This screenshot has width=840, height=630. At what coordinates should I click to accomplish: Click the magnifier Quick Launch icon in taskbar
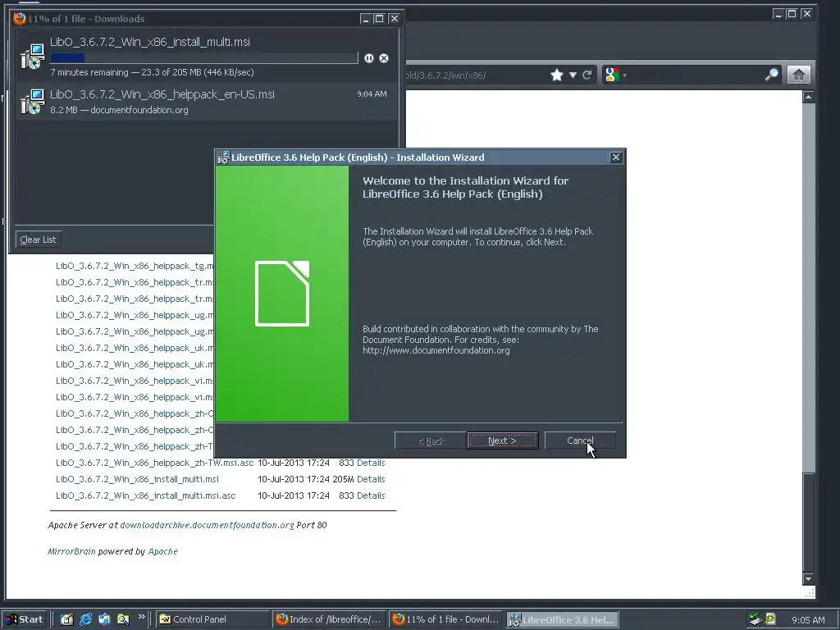(x=123, y=619)
